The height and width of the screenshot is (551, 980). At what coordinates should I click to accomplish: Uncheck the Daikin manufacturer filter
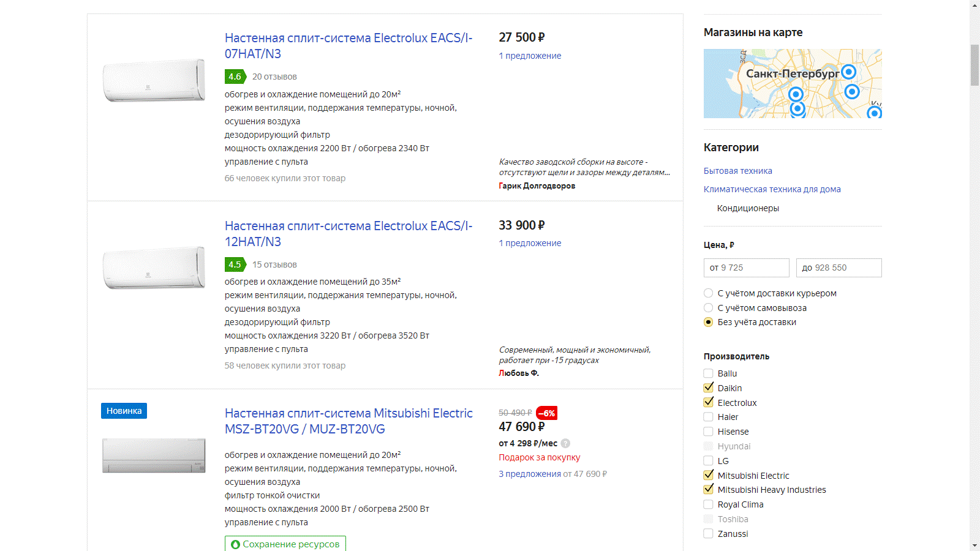[709, 388]
